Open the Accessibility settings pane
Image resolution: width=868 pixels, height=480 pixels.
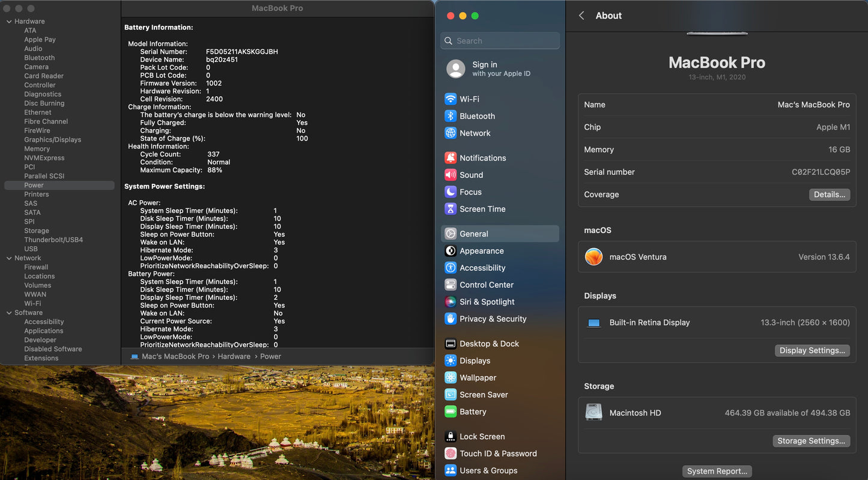[482, 268]
